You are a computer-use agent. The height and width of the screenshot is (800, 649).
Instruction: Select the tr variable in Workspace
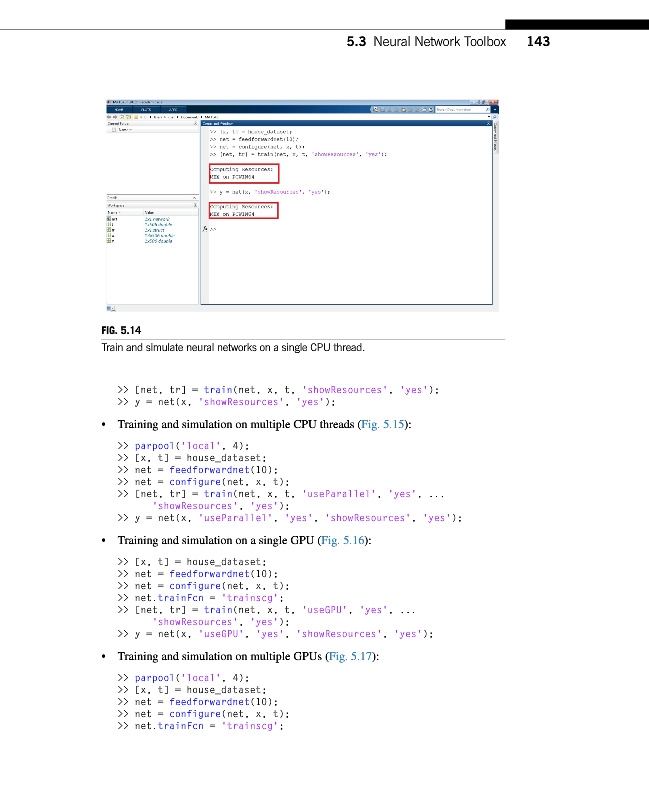(112, 229)
